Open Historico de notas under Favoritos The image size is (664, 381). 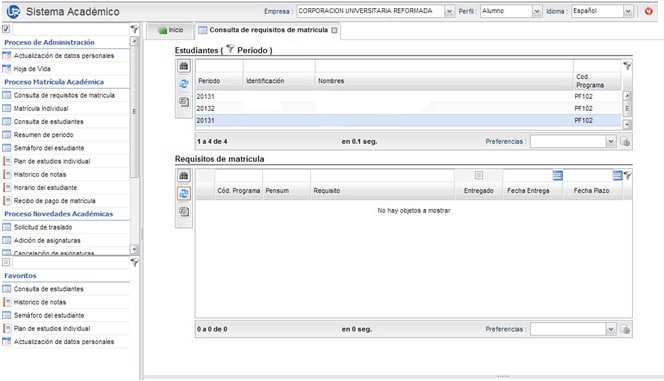[x=40, y=302]
